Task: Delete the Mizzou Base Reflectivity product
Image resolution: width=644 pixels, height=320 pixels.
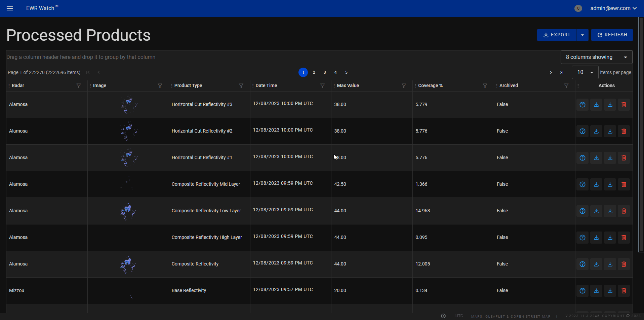Action: 623,290
